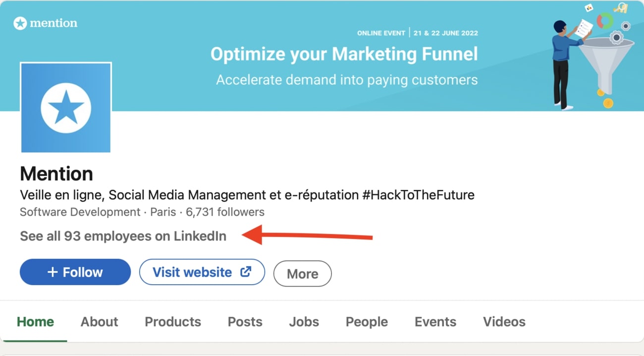Screen dimensions: 644x356
Task: Click the external link icon on Visit website
Action: point(246,272)
